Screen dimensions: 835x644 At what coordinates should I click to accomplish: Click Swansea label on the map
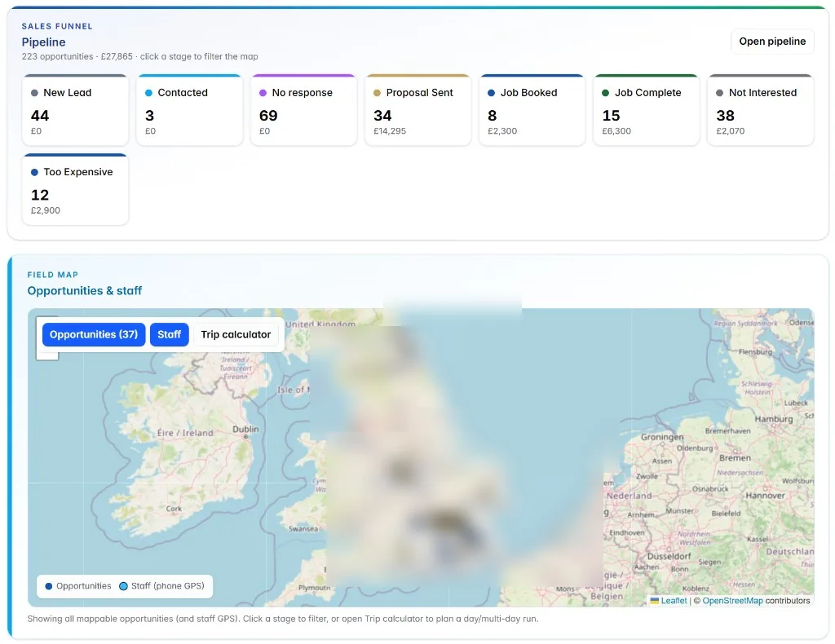click(303, 528)
